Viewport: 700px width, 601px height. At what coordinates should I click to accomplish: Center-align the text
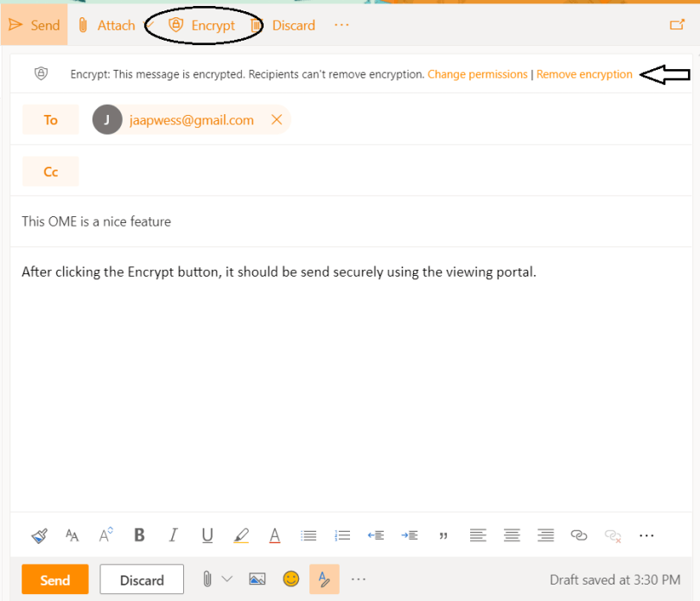pyautogui.click(x=512, y=535)
